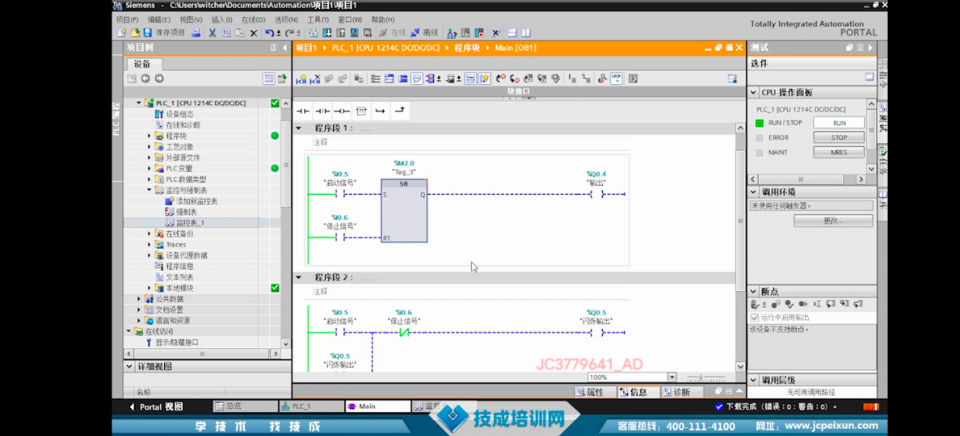Click the Print icon in main toolbar

pos(196,33)
